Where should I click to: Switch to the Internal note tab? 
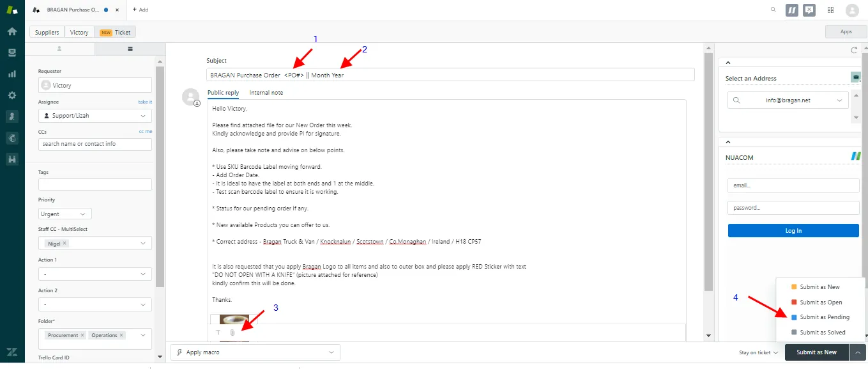click(x=266, y=93)
